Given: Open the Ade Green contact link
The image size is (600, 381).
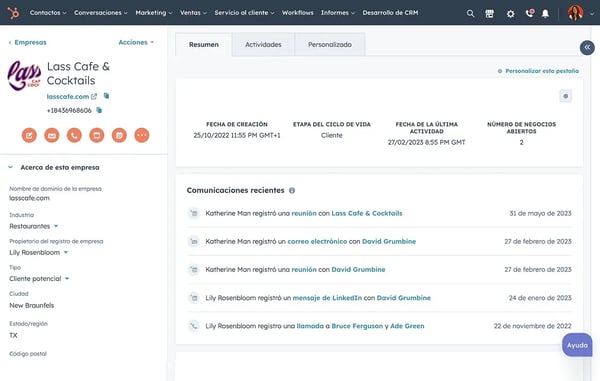Looking at the screenshot, I should click(407, 326).
